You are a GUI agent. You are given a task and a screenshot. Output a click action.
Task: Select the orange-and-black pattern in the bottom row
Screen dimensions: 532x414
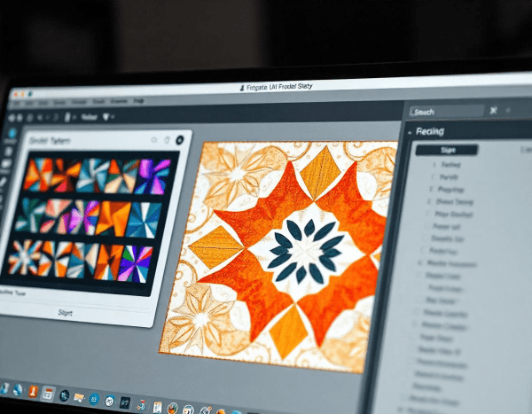coord(107,262)
